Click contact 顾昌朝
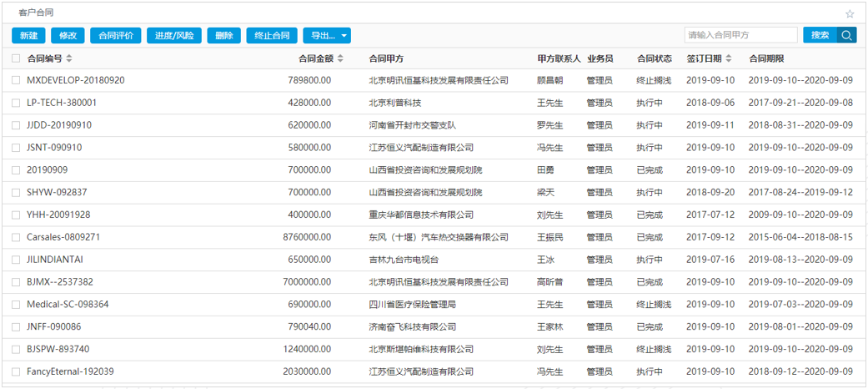The image size is (868, 389). point(550,80)
